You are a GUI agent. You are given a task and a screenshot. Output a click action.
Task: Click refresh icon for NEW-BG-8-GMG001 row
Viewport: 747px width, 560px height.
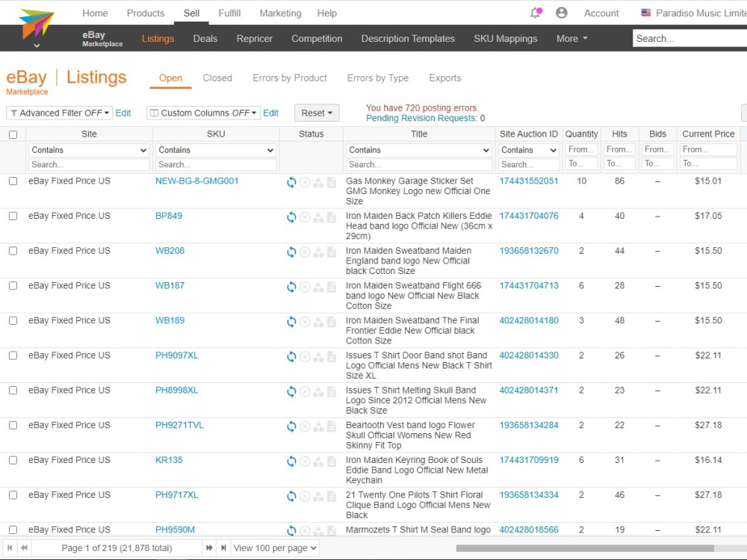291,182
